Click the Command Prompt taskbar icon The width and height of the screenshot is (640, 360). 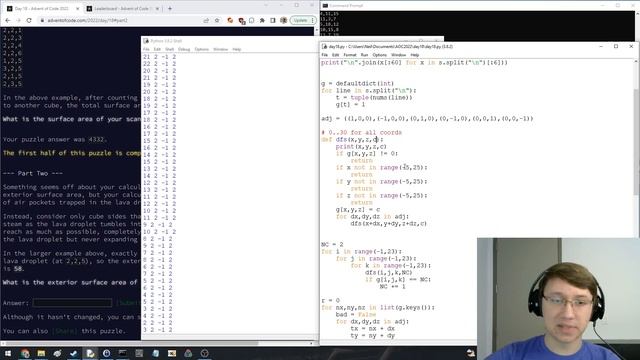(123, 353)
